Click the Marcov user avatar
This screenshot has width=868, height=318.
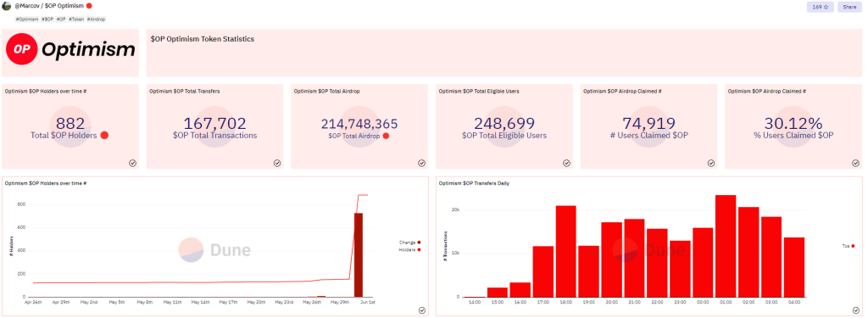click(7, 6)
